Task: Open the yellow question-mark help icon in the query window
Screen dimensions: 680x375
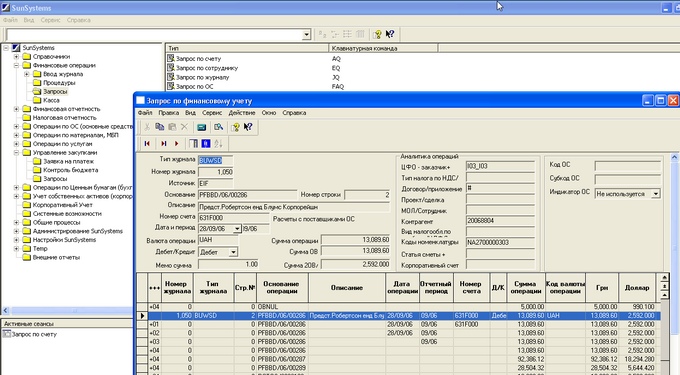Action: click(x=235, y=127)
